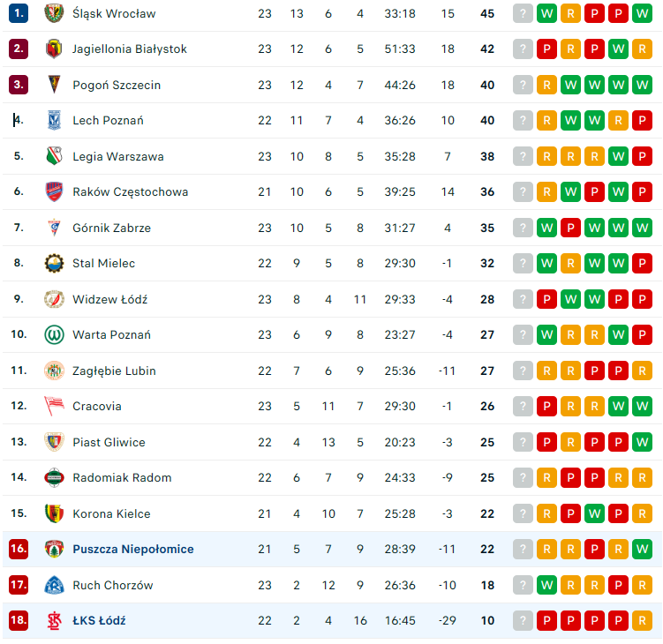Click the Legia Warszawa team logo
The image size is (663, 644).
(55, 156)
